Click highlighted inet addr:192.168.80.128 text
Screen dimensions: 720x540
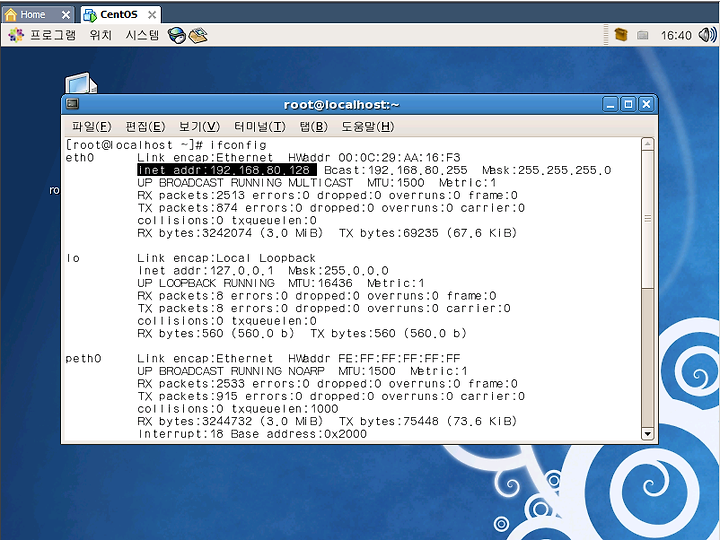pos(227,170)
